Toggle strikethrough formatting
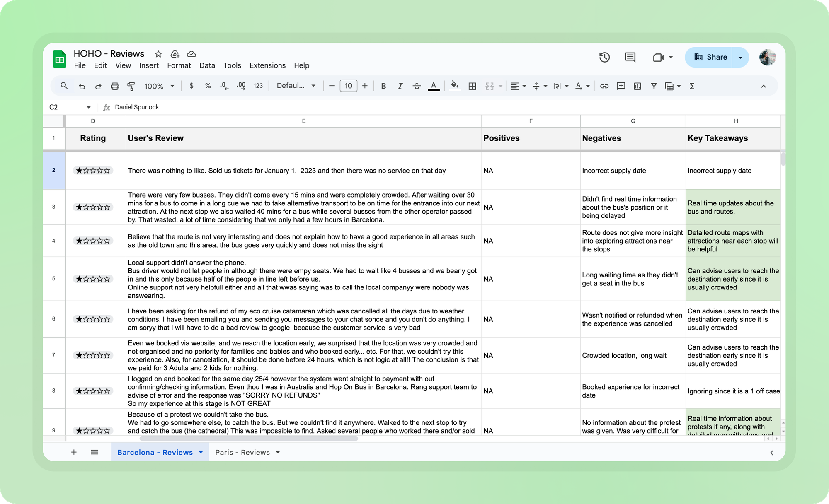 coord(417,86)
